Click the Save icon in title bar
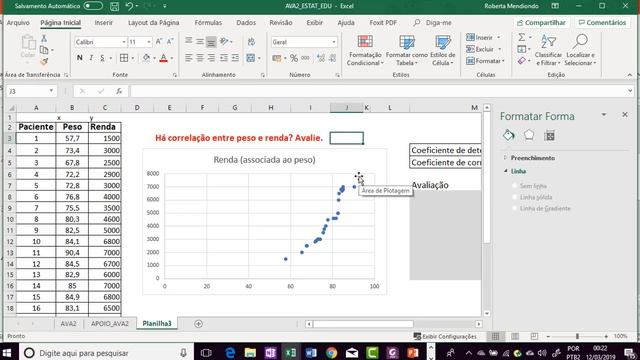The image size is (640, 360). (x=115, y=6)
